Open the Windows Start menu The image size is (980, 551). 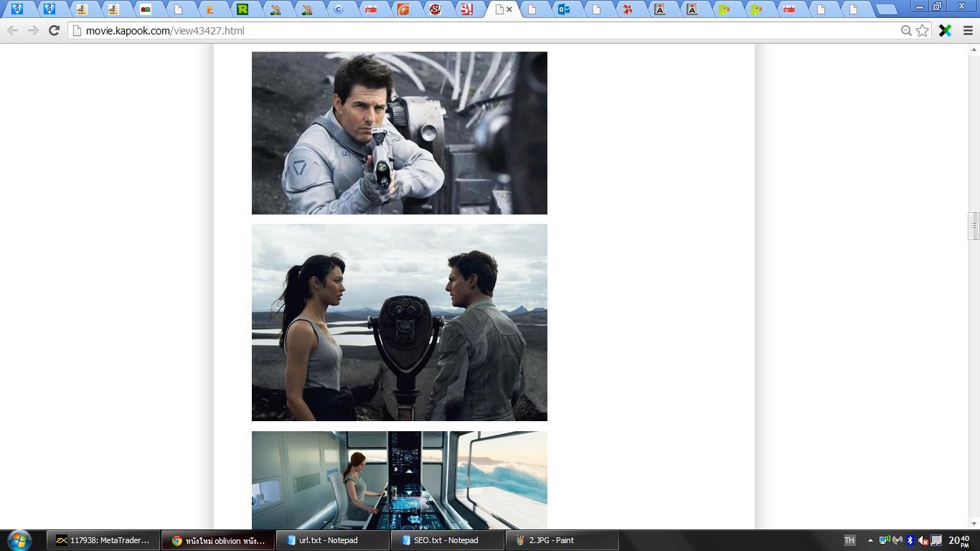[19, 540]
